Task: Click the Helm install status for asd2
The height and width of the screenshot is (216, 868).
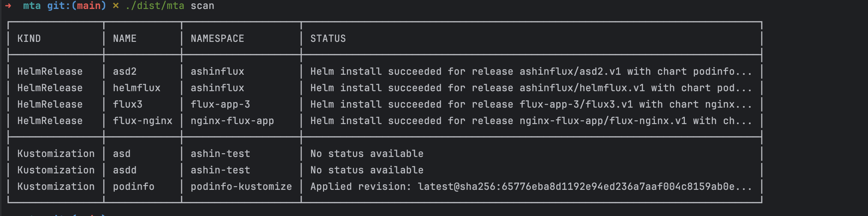Action: (531, 71)
